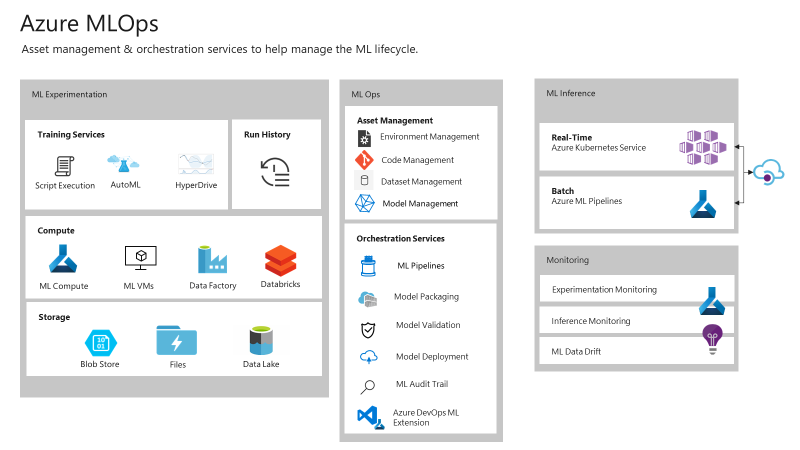Click the Run History heading
This screenshot has height=450, width=800.
tap(267, 135)
